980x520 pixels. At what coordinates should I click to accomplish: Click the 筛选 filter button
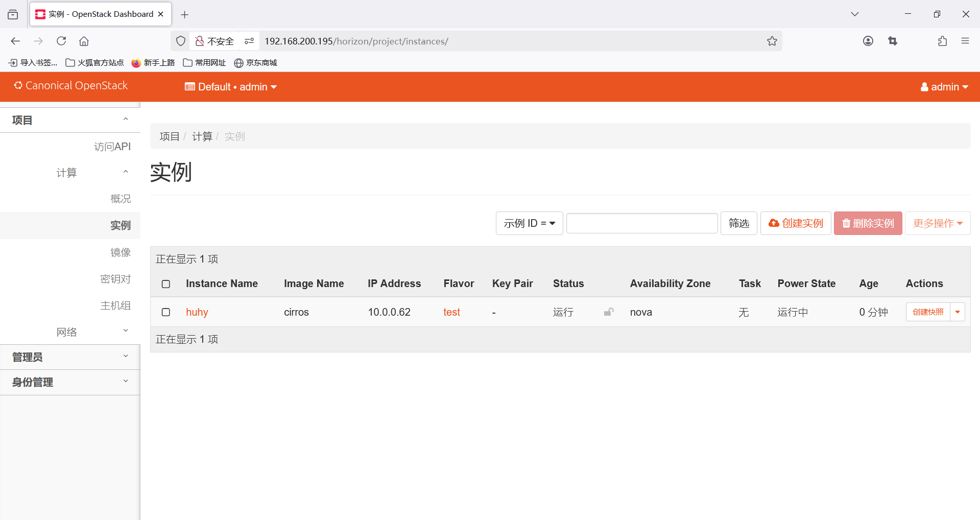(x=738, y=223)
